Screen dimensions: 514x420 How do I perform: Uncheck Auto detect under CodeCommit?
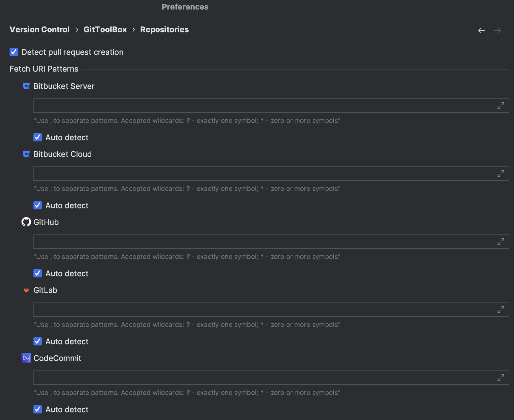[38, 409]
